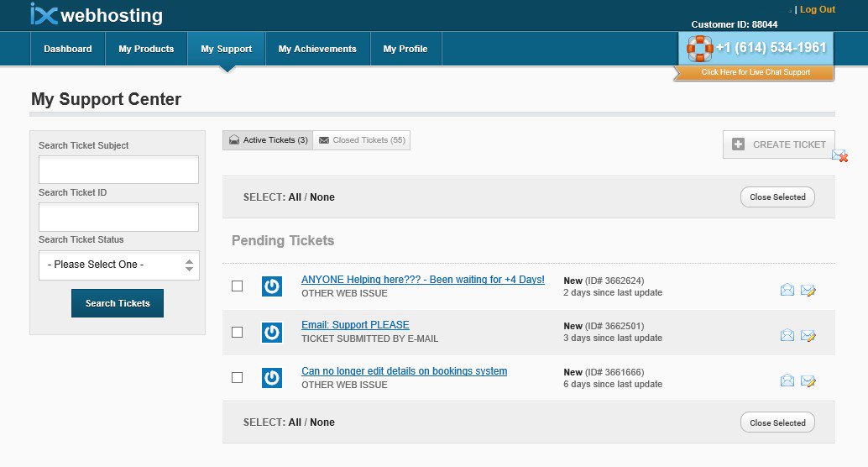
Task: Click reply pencil-envelope icon for ticket ID 3662624
Action: tap(808, 290)
